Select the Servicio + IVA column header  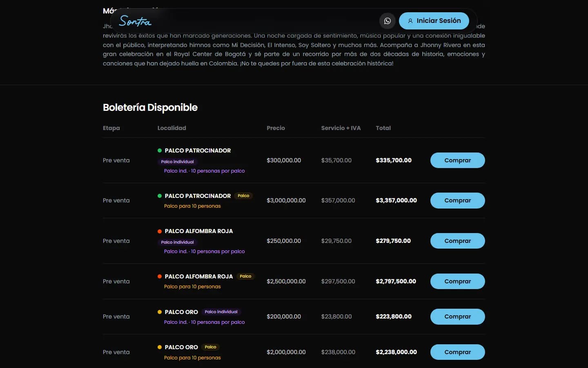coord(341,128)
